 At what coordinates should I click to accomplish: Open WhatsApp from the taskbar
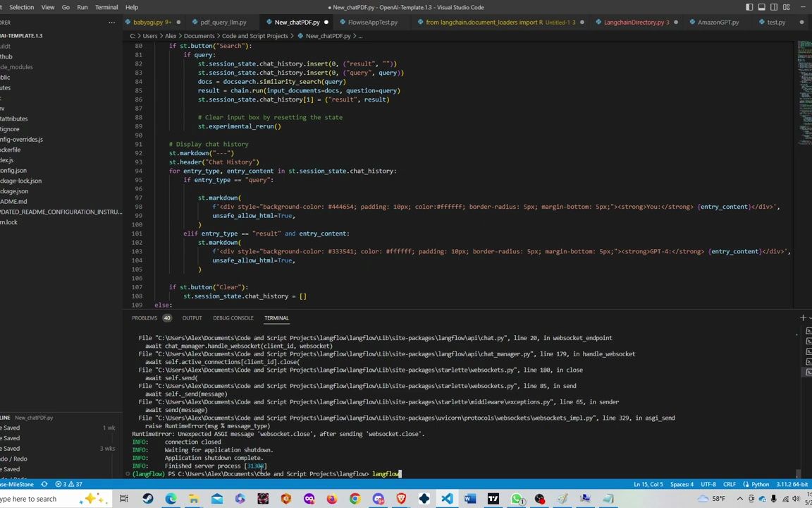tap(517, 499)
